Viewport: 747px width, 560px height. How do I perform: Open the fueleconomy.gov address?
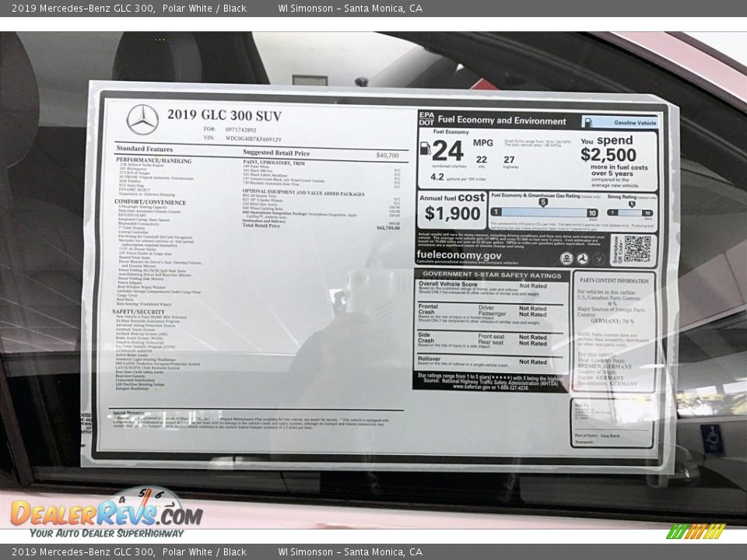(x=459, y=255)
